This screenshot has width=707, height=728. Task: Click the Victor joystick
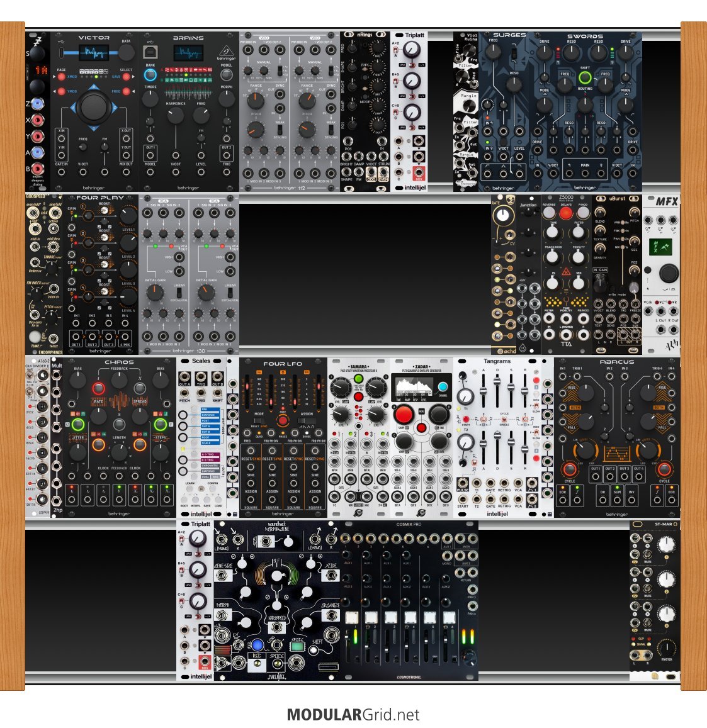coord(93,107)
